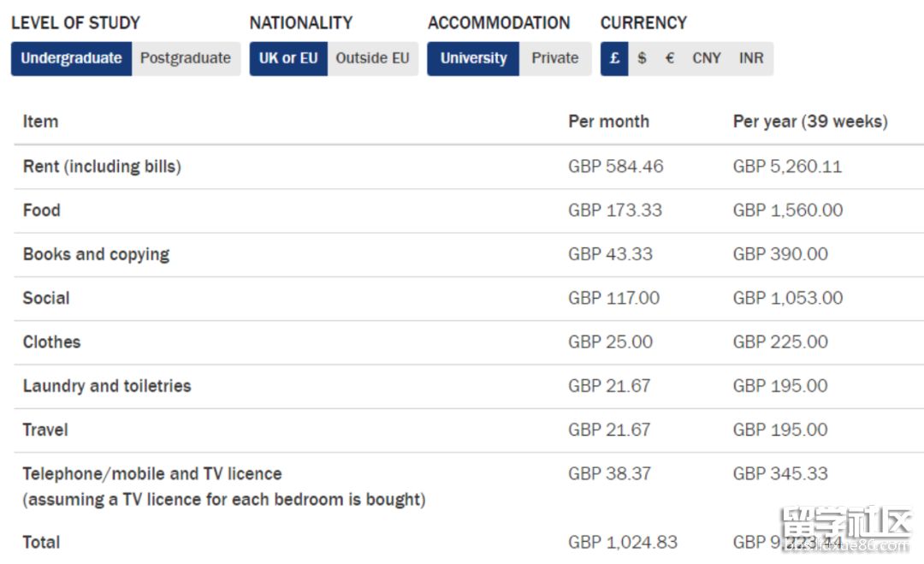Switch currency to euro symbol

tap(669, 58)
